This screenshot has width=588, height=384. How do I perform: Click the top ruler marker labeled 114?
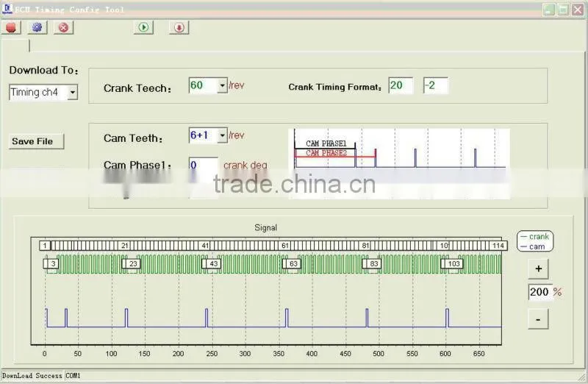coord(498,246)
